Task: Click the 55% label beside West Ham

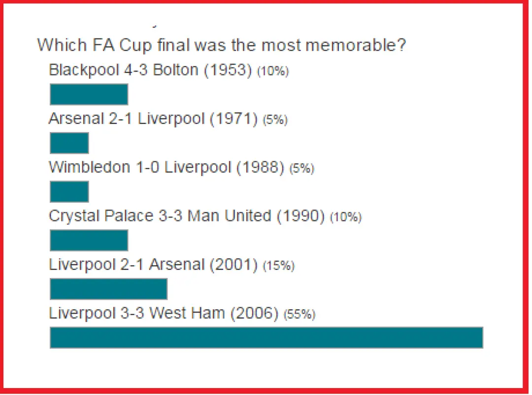Action: coord(299,314)
